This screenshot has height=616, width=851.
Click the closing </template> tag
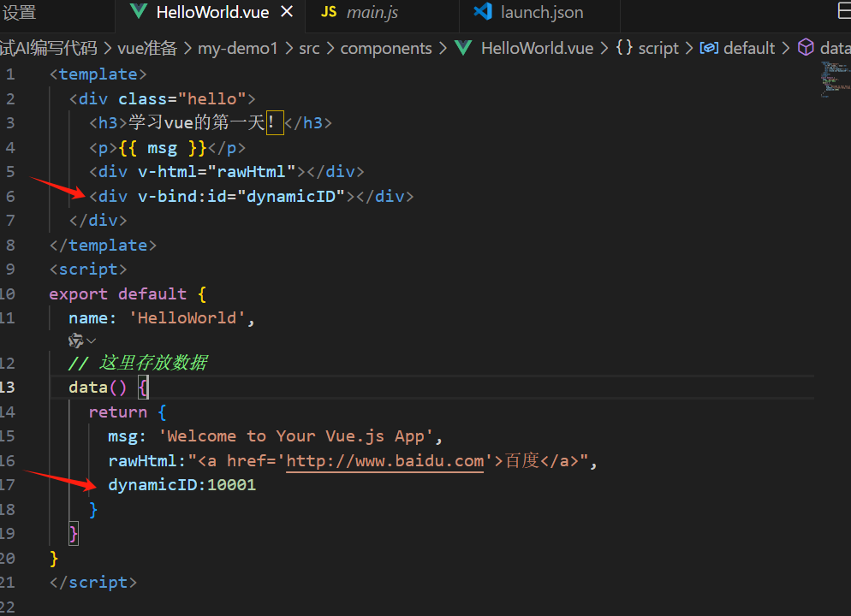103,245
